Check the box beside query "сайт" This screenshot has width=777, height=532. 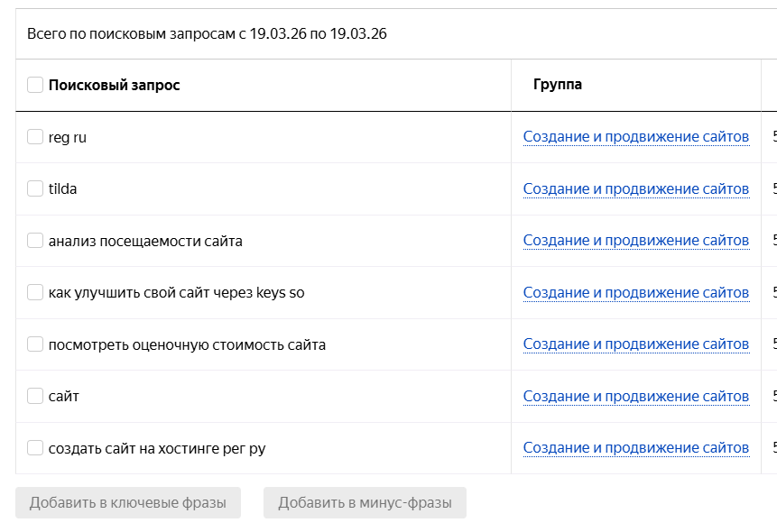pos(35,396)
